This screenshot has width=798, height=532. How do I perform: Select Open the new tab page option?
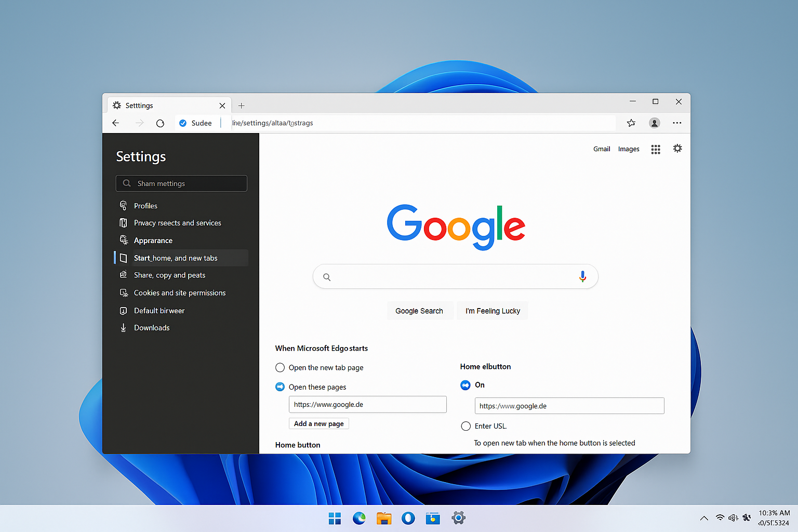pos(280,368)
